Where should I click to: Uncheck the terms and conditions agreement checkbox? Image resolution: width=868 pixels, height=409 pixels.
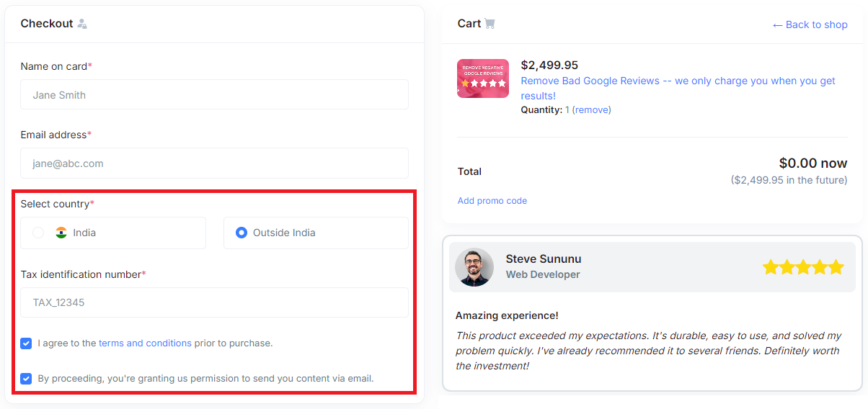(x=26, y=343)
